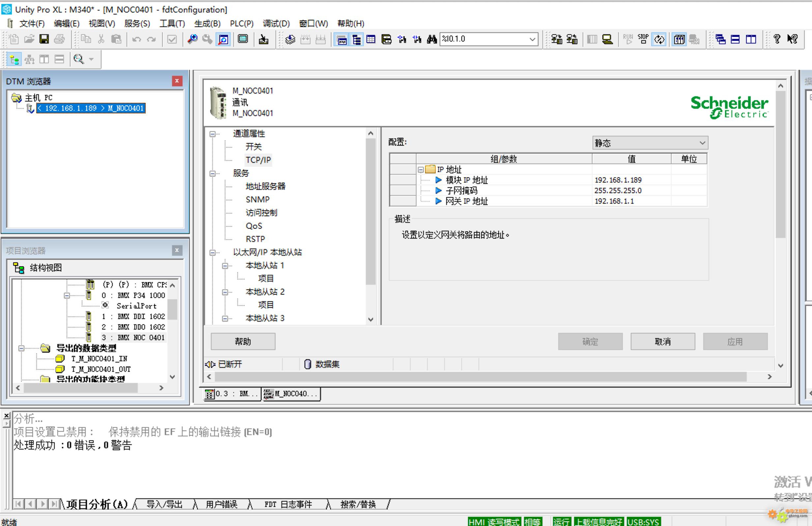The height and width of the screenshot is (526, 812).
Task: Switch to the 用户错误 tab
Action: click(x=221, y=504)
